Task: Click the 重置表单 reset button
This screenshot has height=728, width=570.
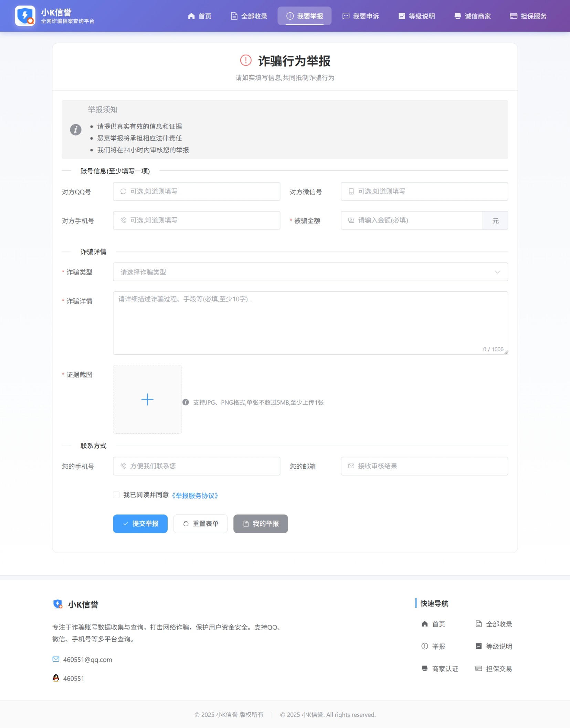Action: coord(200,524)
